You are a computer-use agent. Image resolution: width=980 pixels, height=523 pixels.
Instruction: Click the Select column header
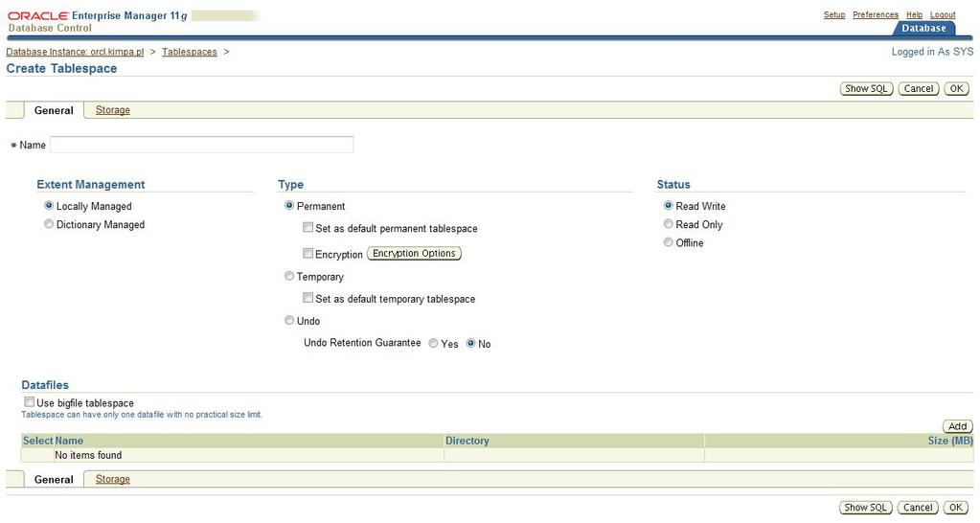37,441
